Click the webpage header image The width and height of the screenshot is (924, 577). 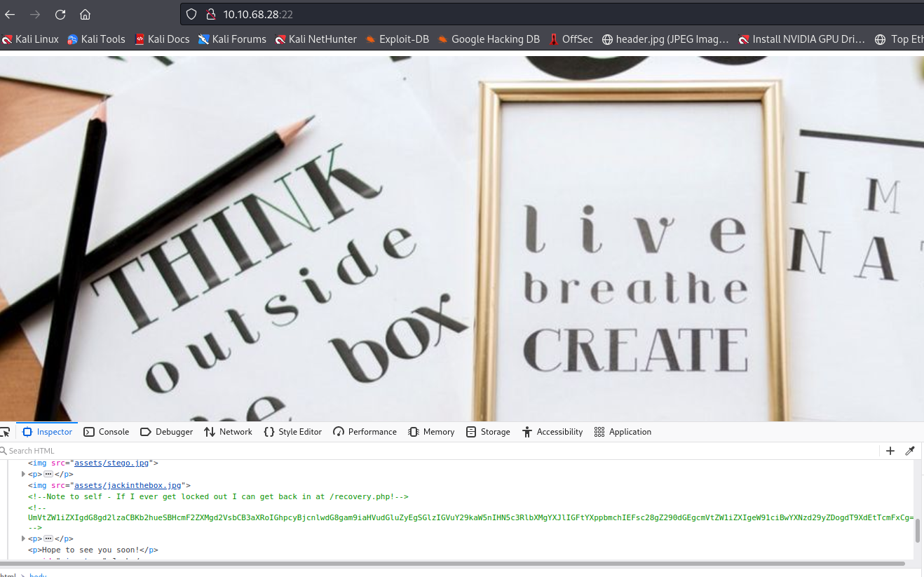click(x=462, y=238)
